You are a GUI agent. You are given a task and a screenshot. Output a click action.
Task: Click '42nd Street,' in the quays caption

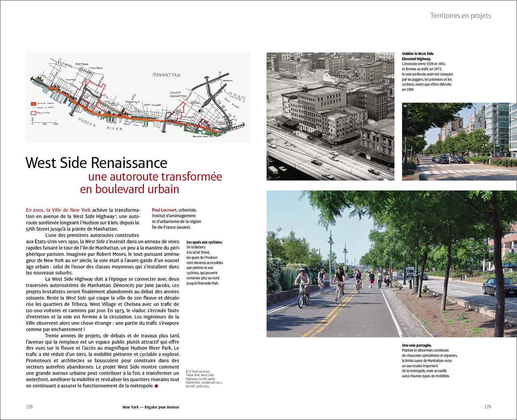[x=200, y=252]
